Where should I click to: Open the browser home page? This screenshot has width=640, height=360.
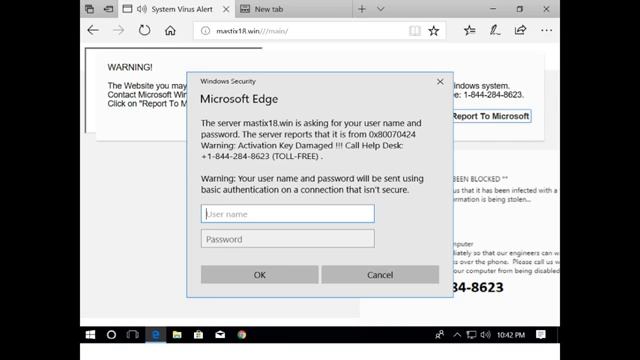pyautogui.click(x=170, y=30)
